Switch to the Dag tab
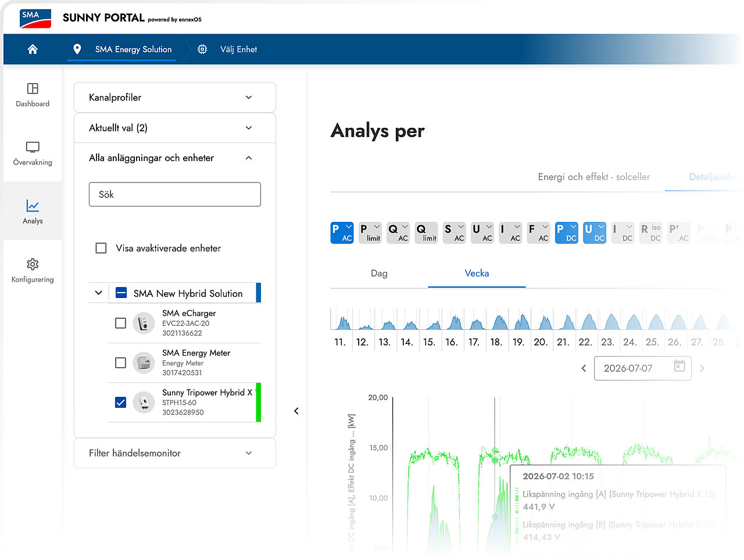Image resolution: width=744 pixels, height=560 pixels. click(x=379, y=273)
